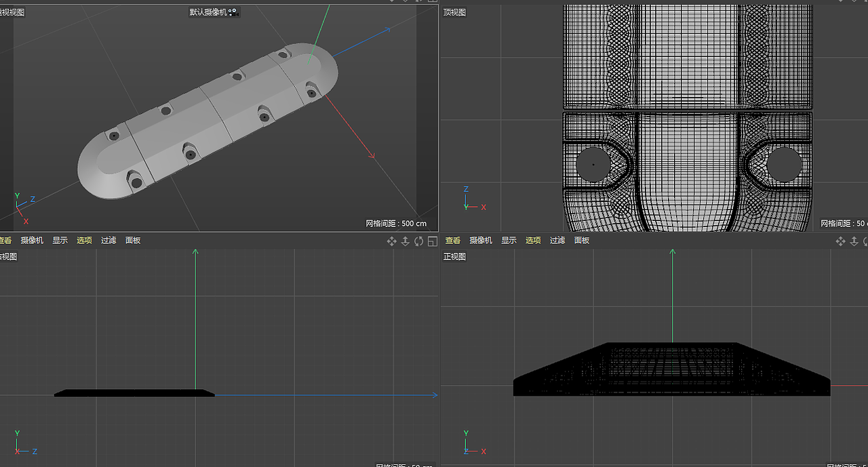
Task: Click the 顶视图 viewport label
Action: (x=454, y=12)
